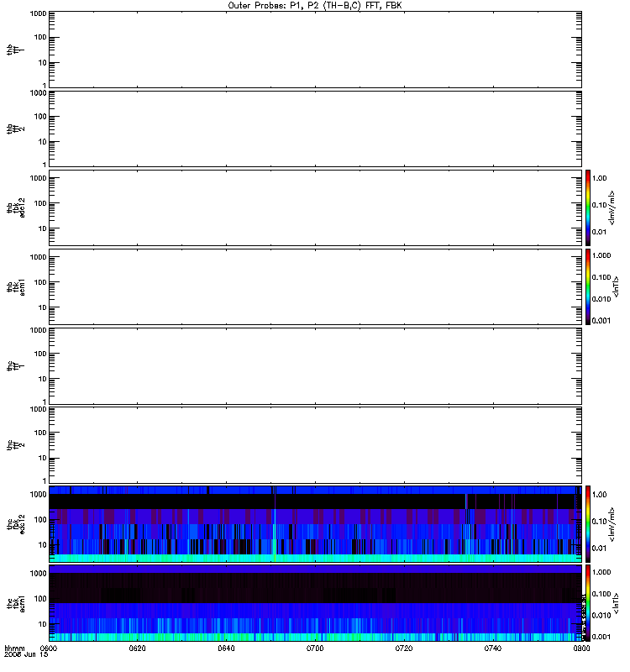Click the 0700 time tick label
Image resolution: width=630 pixels, height=672 pixels.
click(x=315, y=648)
